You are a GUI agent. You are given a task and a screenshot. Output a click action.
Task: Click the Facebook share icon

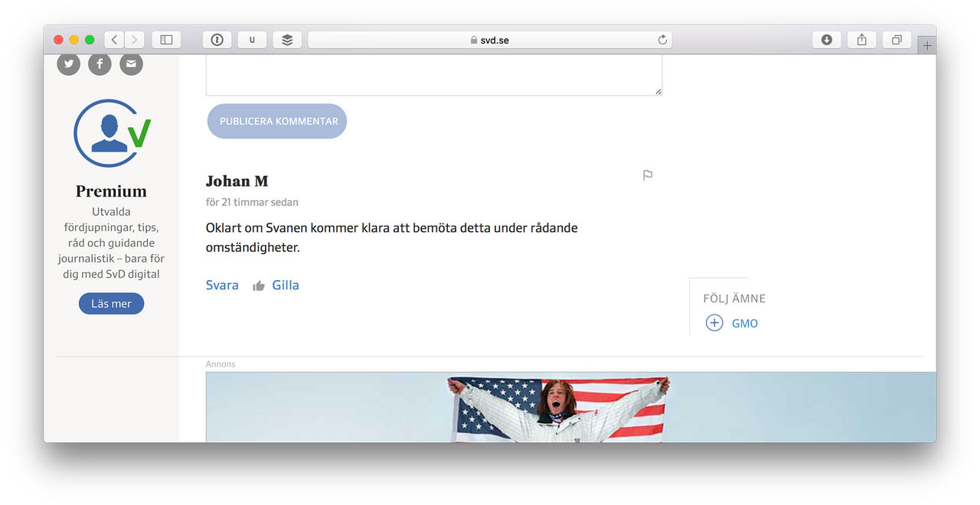pyautogui.click(x=100, y=64)
